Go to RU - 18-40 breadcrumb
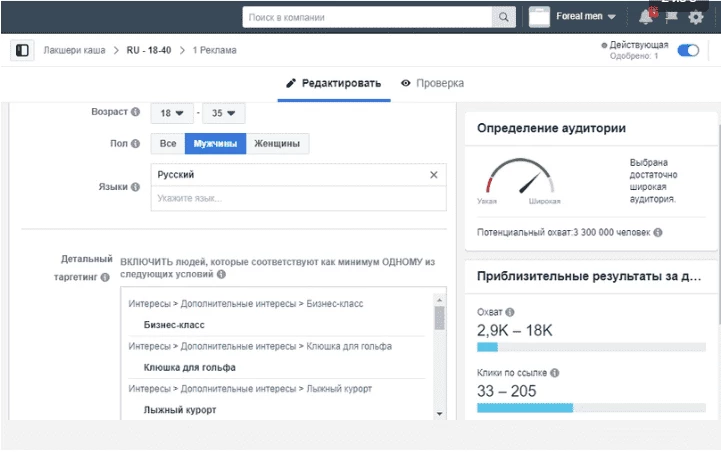Screen dimensions: 721x457 point(149,50)
